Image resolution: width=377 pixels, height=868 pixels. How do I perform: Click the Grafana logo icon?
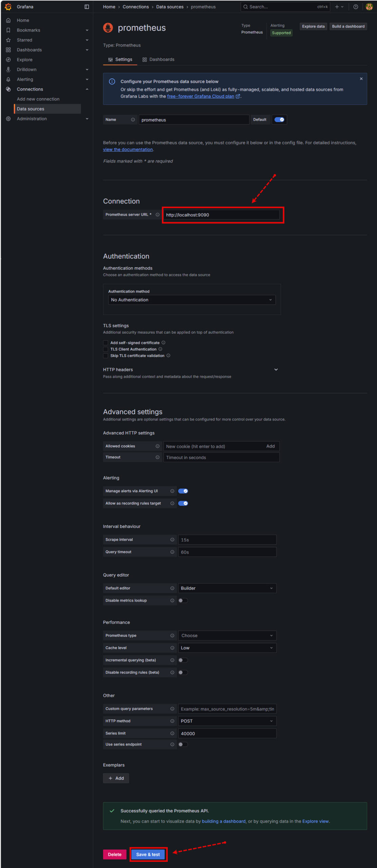point(8,7)
